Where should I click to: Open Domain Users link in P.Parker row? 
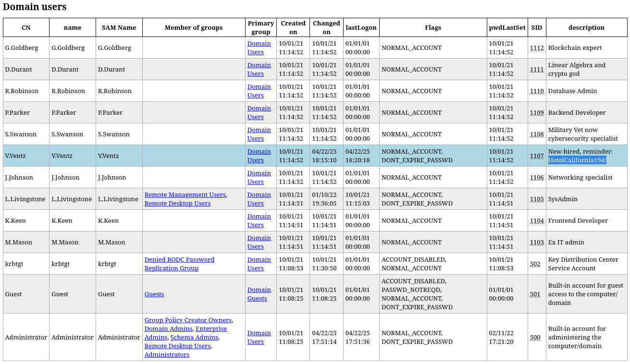pyautogui.click(x=259, y=112)
